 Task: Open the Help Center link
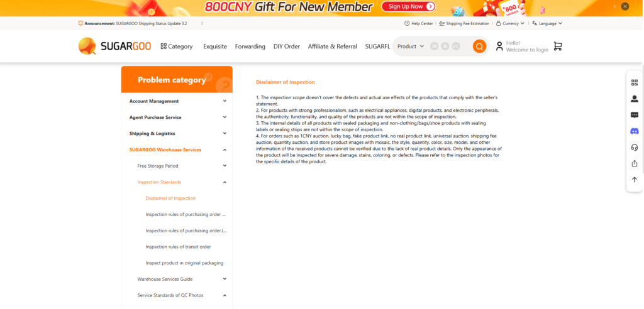click(418, 23)
